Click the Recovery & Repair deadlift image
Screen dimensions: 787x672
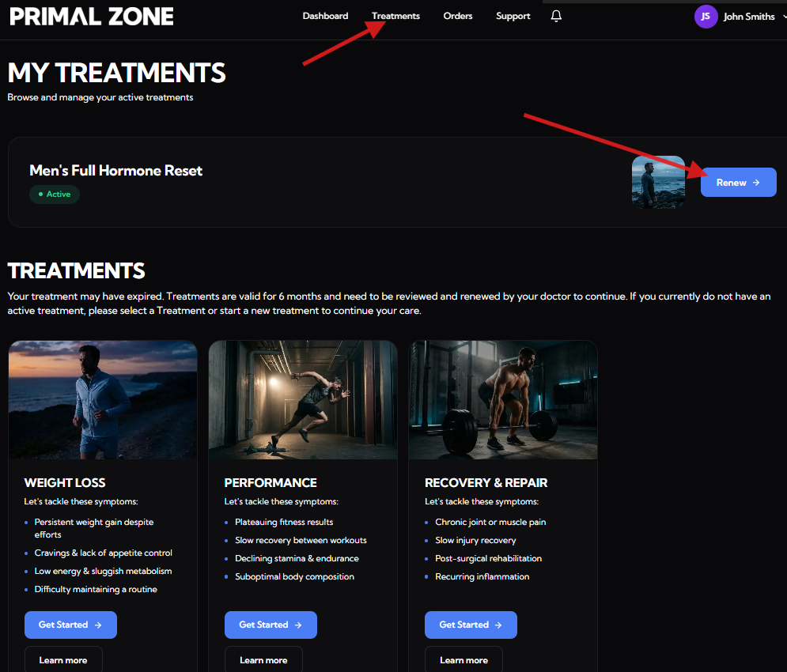click(x=503, y=400)
